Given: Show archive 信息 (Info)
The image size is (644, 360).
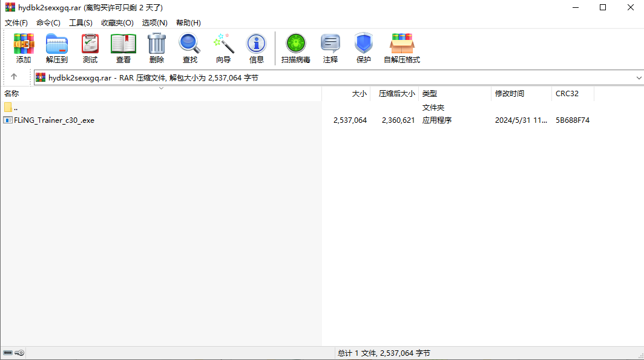Looking at the screenshot, I should (x=256, y=48).
